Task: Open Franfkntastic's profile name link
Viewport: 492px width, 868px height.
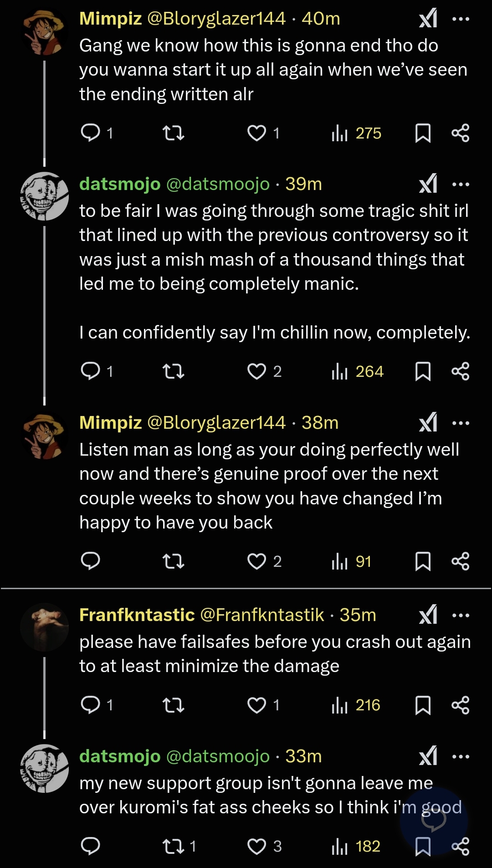Action: click(137, 615)
